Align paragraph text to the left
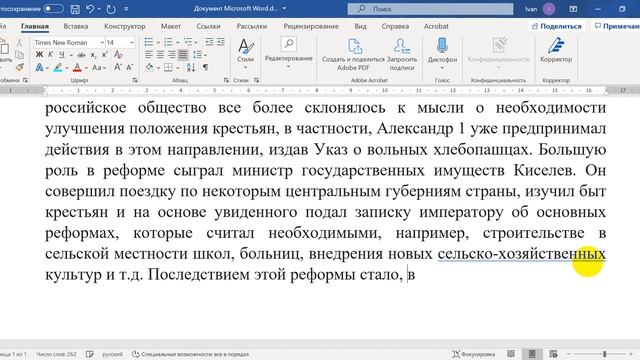 pyautogui.click(x=149, y=55)
